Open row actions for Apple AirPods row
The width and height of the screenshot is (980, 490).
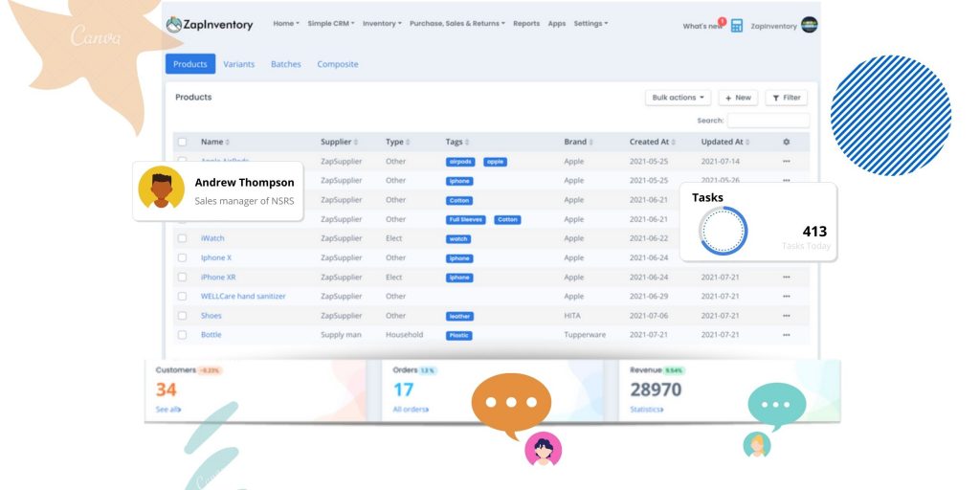coord(787,161)
